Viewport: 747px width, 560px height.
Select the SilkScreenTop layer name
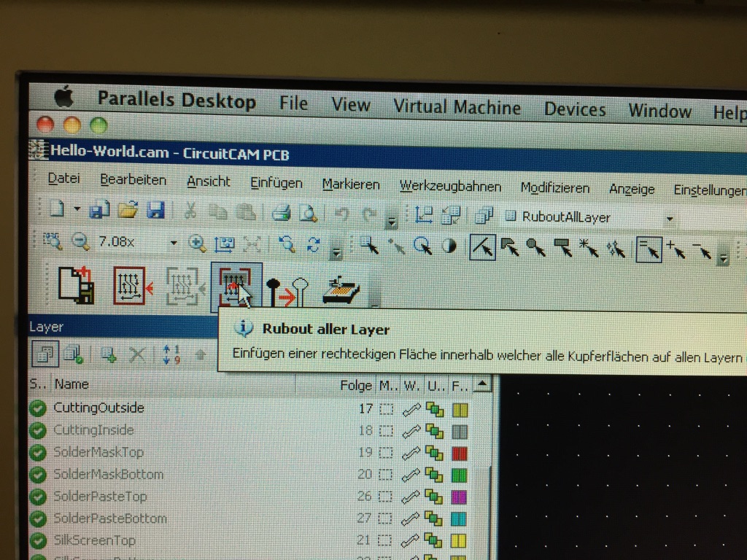click(x=94, y=540)
